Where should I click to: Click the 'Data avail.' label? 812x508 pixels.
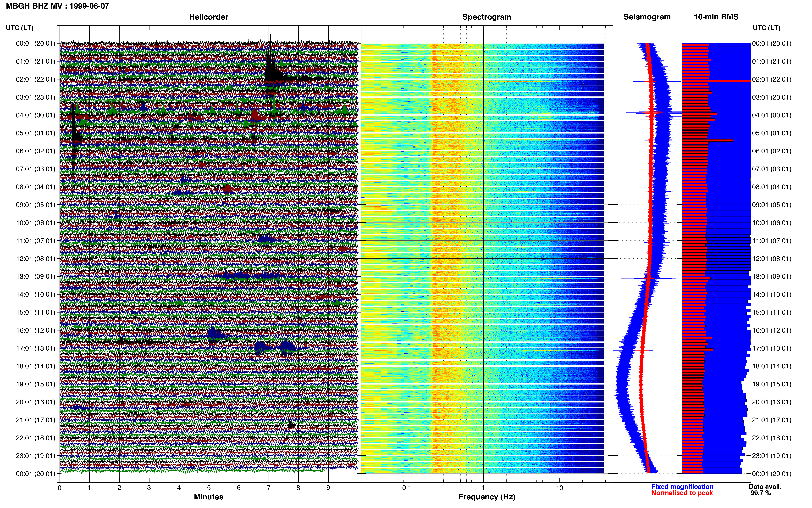765,486
